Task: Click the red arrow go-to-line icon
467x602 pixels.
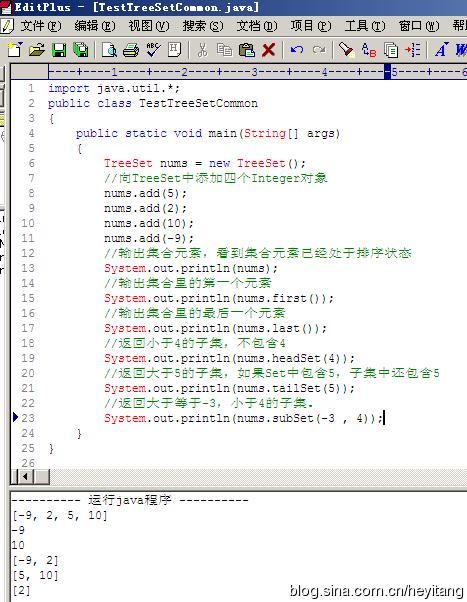Action: [x=412, y=50]
